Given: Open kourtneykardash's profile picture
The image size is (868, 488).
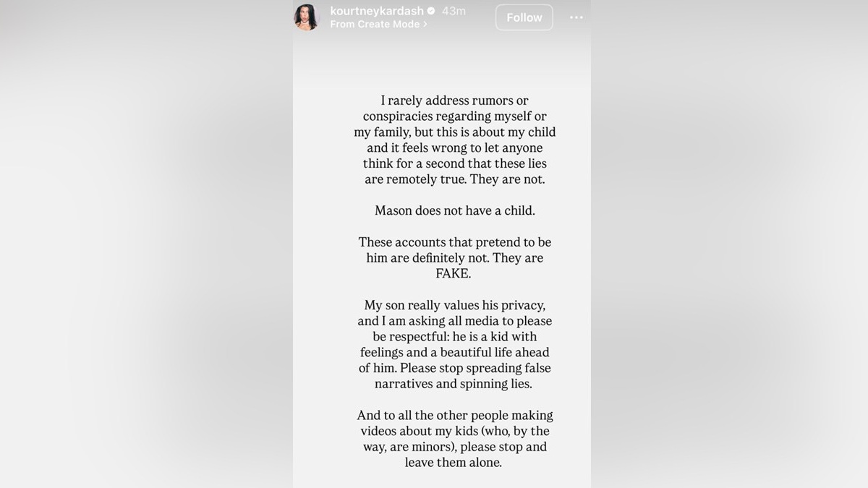Looking at the screenshot, I should (x=307, y=17).
